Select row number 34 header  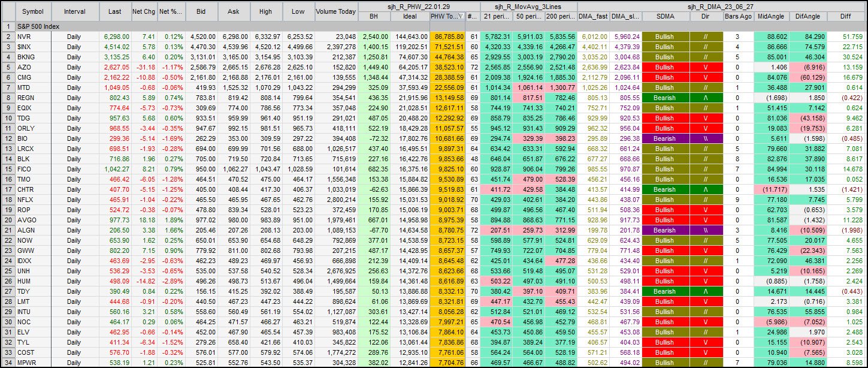pos(8,363)
